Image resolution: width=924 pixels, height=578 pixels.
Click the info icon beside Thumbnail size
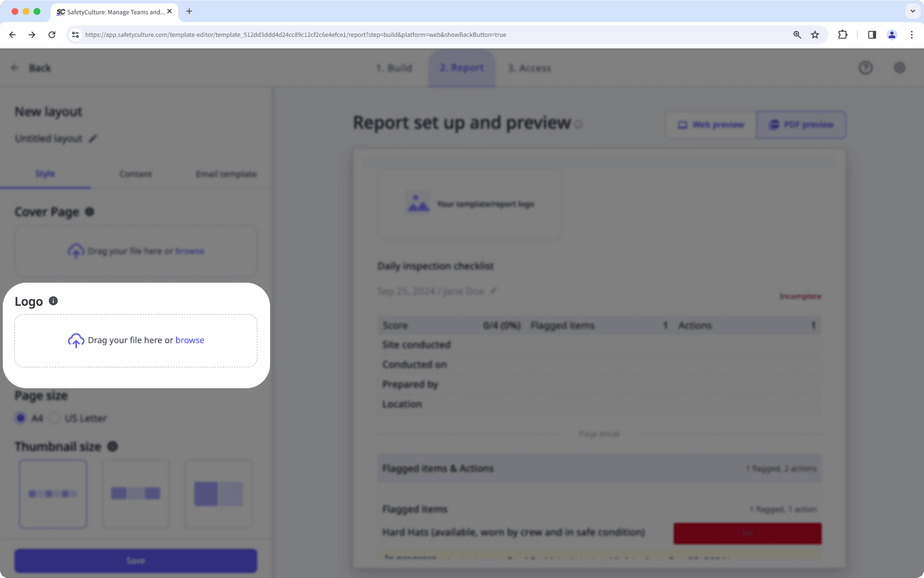[x=113, y=447]
